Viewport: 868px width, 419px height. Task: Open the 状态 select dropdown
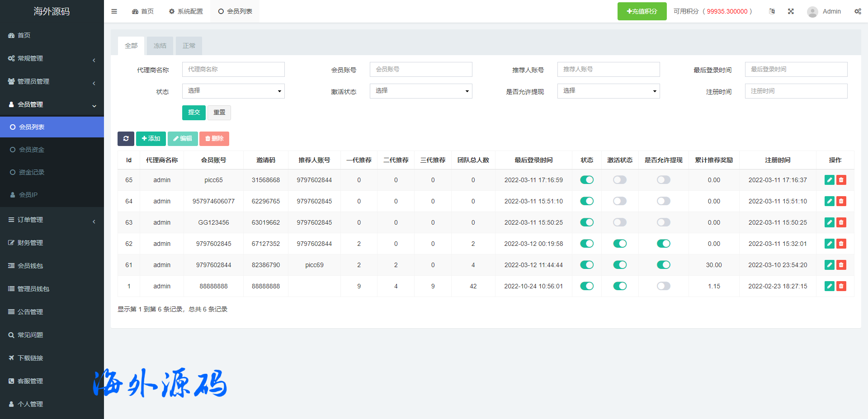(x=233, y=91)
